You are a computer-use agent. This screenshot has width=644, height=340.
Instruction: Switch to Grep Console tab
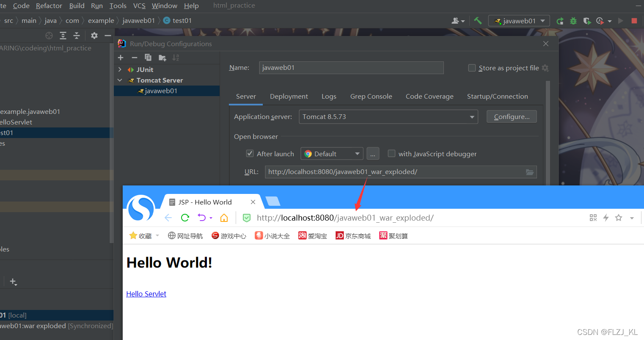pos(371,97)
